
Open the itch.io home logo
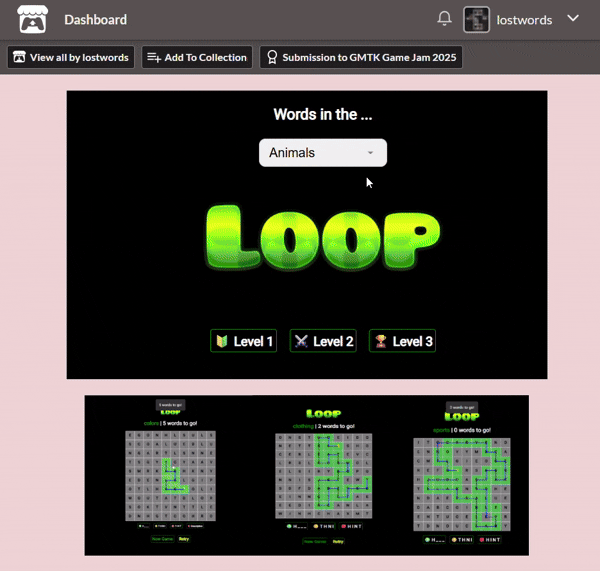[x=33, y=20]
